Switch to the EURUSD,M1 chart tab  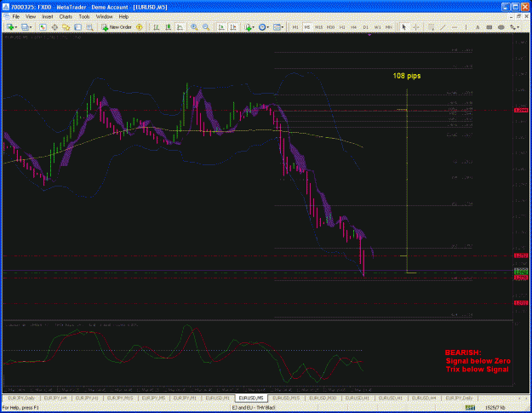click(218, 398)
